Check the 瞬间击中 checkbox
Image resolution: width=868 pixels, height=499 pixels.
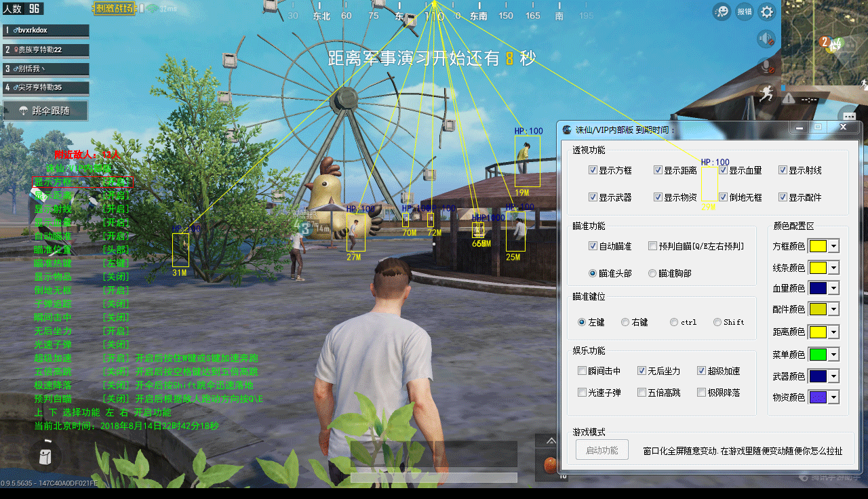(x=583, y=371)
